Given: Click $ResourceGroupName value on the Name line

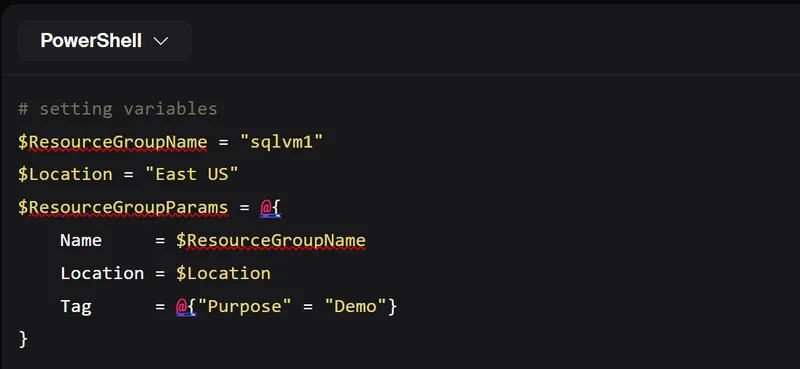Looking at the screenshot, I should [x=271, y=241].
